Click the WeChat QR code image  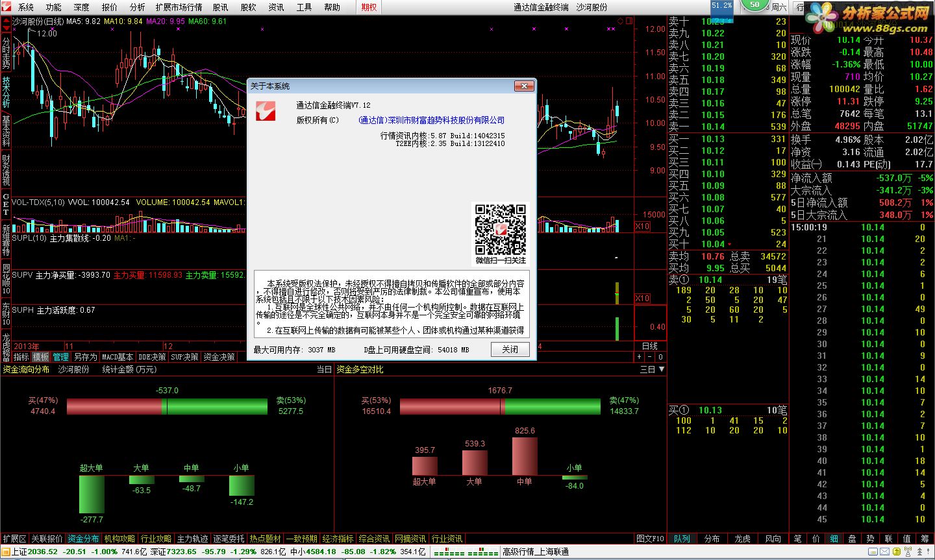pyautogui.click(x=501, y=229)
